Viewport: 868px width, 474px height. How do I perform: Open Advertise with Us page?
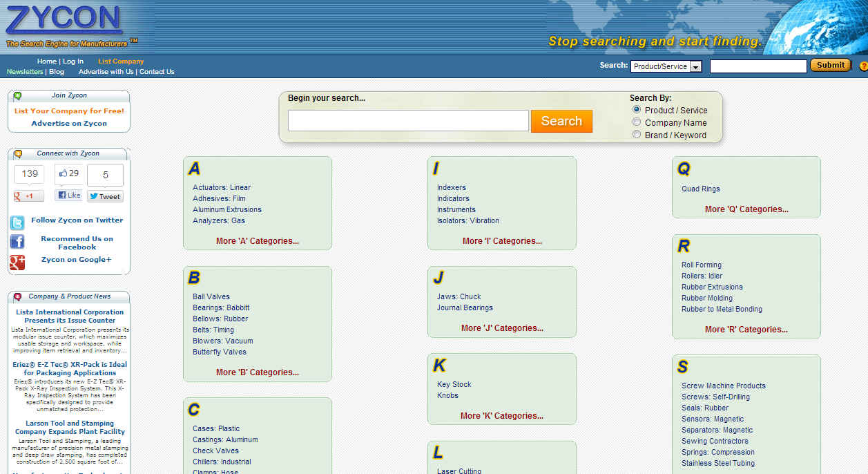tap(106, 72)
